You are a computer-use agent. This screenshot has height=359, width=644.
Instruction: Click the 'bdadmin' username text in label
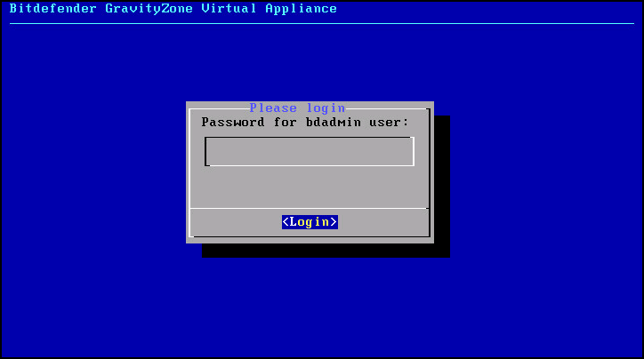click(333, 123)
